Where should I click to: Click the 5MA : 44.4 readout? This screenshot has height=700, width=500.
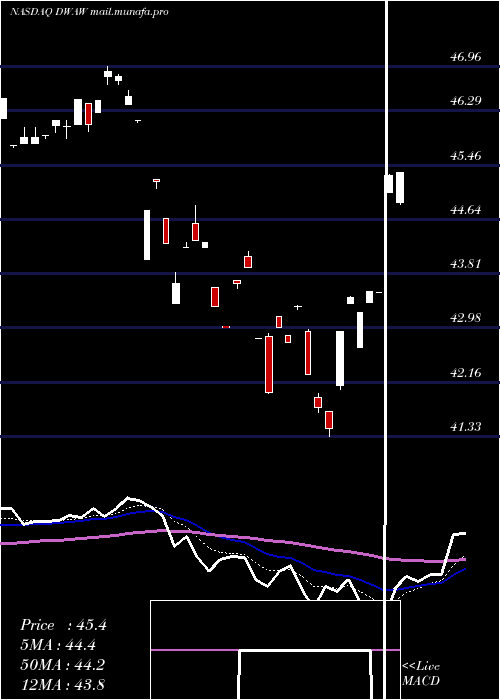point(58,645)
